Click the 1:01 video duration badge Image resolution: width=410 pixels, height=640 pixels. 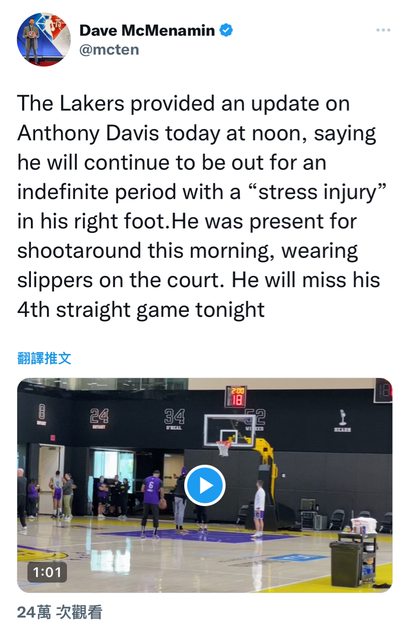coord(47,572)
